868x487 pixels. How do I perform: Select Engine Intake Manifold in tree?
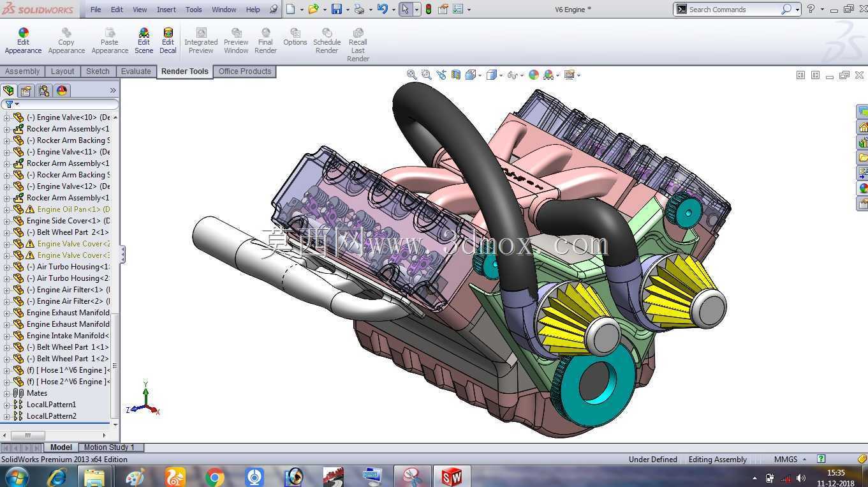[68, 336]
